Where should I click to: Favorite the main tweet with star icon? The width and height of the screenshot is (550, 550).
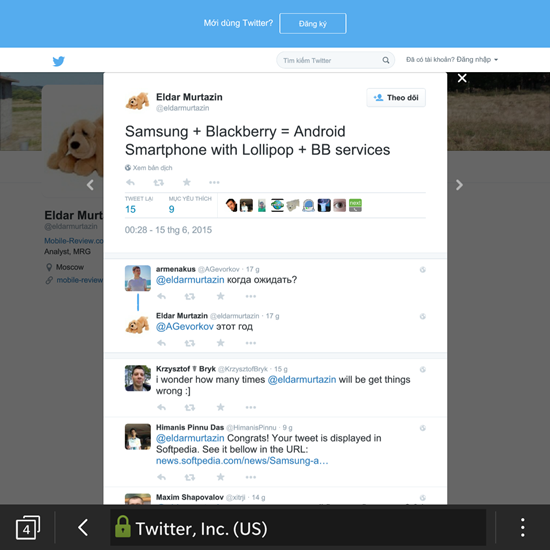(187, 182)
